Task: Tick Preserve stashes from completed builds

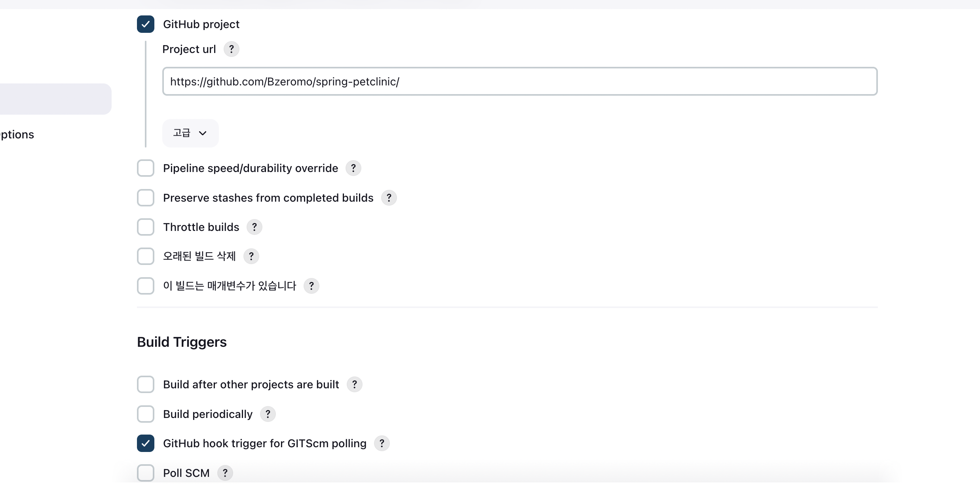Action: [146, 198]
